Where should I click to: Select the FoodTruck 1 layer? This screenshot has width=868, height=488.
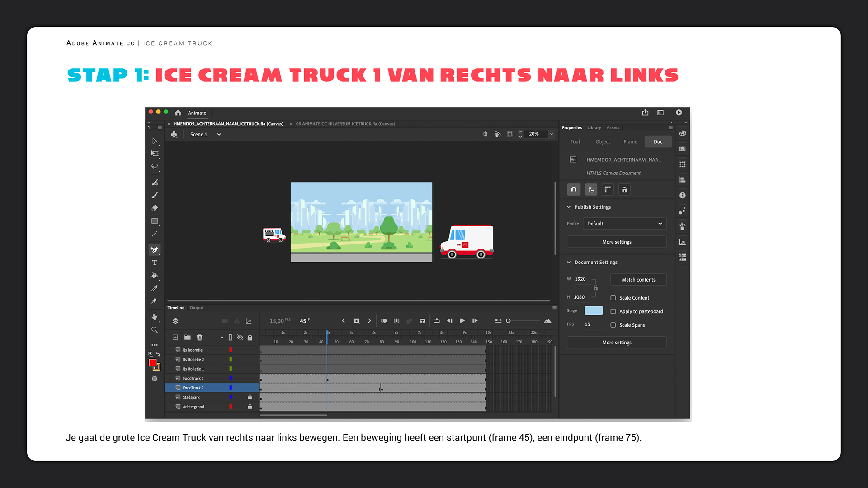click(x=193, y=379)
